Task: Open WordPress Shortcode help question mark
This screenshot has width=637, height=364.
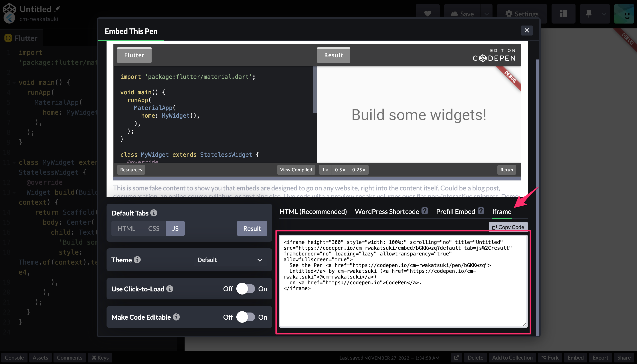Action: pos(425,211)
